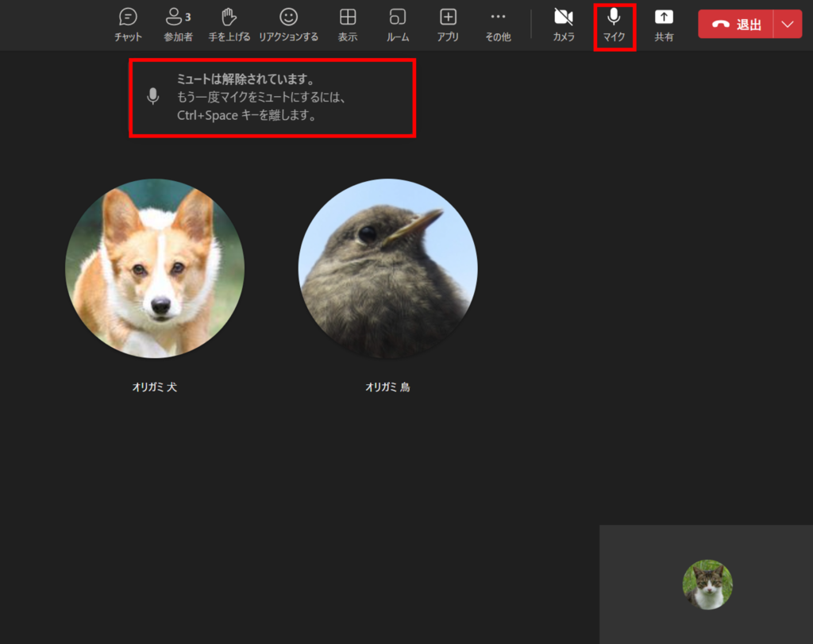Open the その他 more options menu
Viewport: 813px width, 644px height.
[x=498, y=25]
